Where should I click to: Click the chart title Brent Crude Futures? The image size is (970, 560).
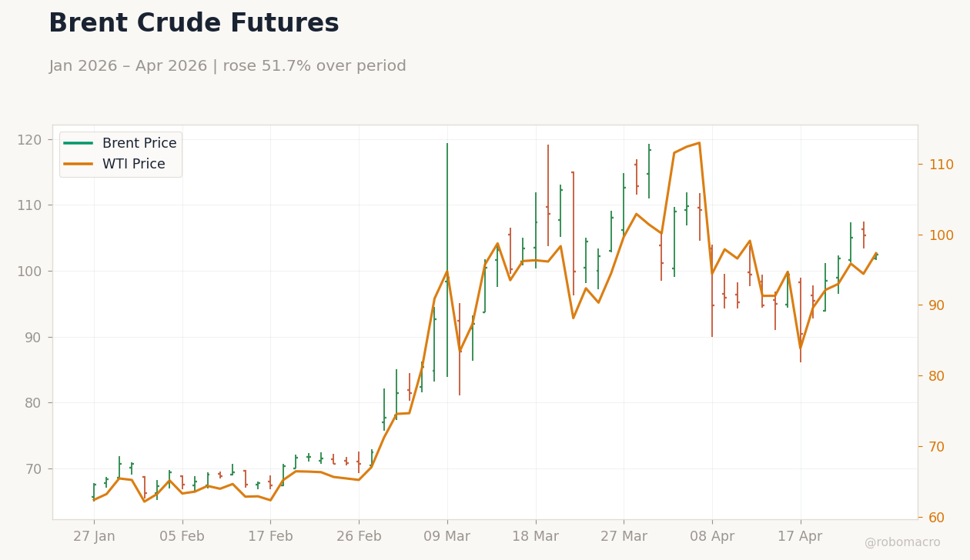pos(194,24)
